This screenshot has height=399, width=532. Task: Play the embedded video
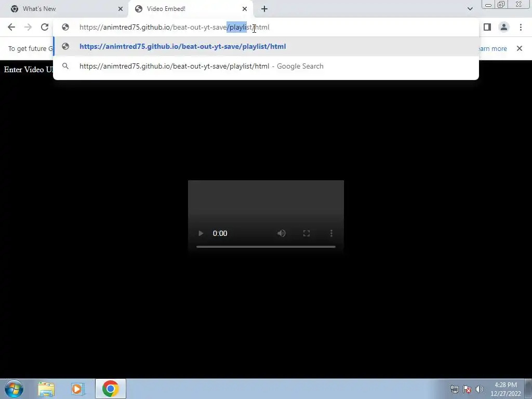(201, 233)
